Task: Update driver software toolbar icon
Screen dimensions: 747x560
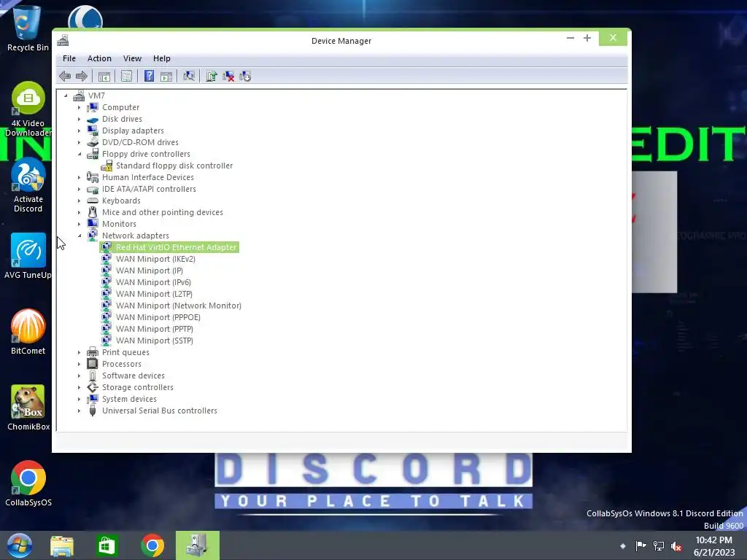Action: (x=212, y=76)
